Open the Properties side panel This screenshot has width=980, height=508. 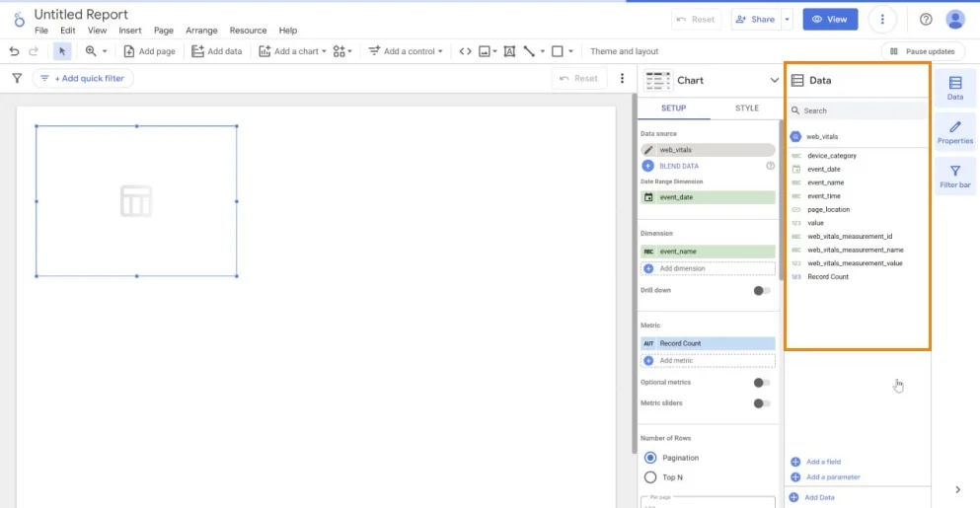[x=955, y=132]
